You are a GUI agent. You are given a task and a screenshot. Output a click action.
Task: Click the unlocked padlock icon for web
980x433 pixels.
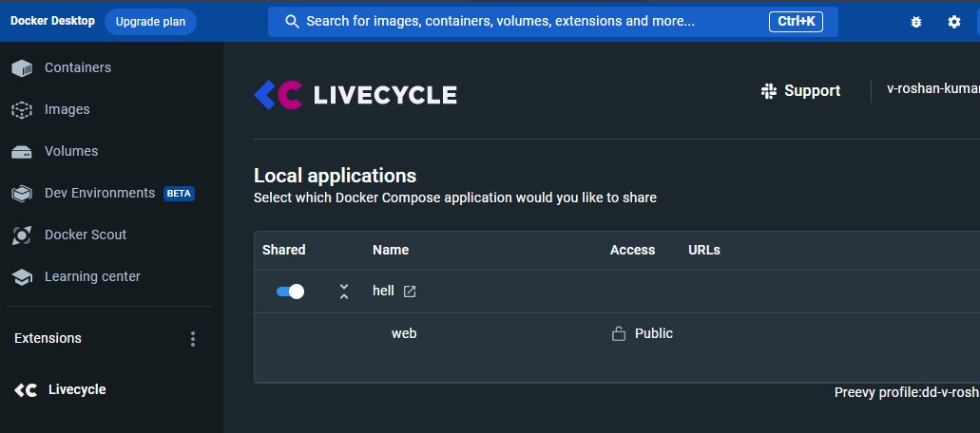[x=618, y=334]
